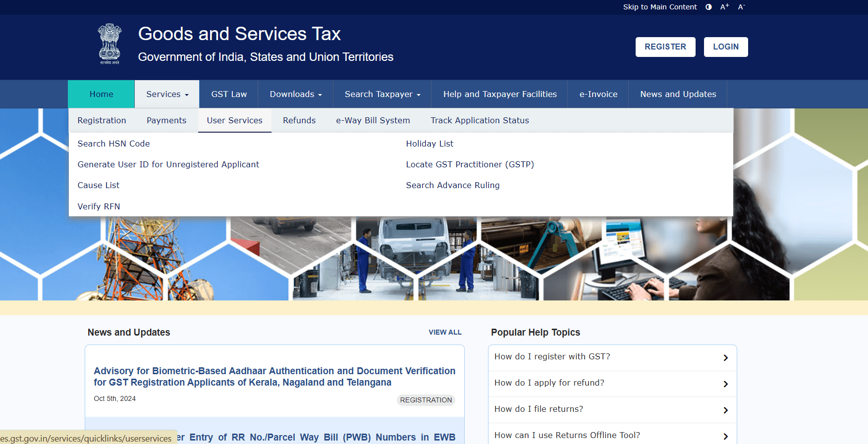868x444 pixels.
Task: Click the Government of India subtitle
Action: 266,57
